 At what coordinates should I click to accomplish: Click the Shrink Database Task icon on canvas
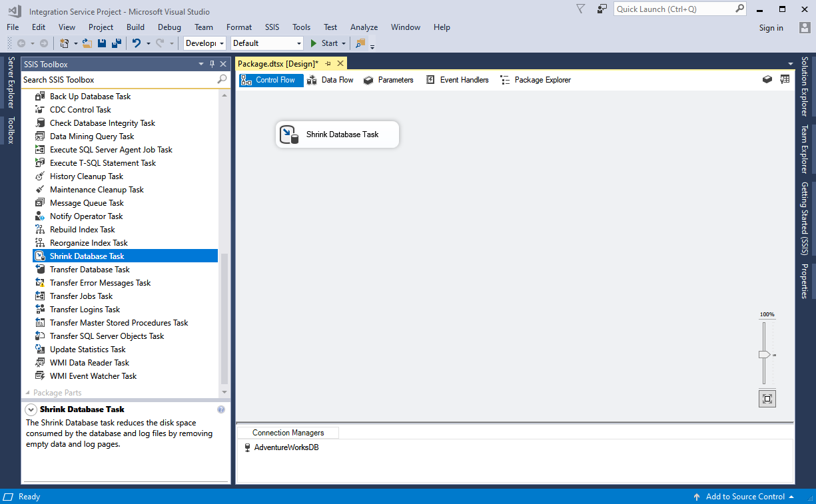[x=289, y=134]
